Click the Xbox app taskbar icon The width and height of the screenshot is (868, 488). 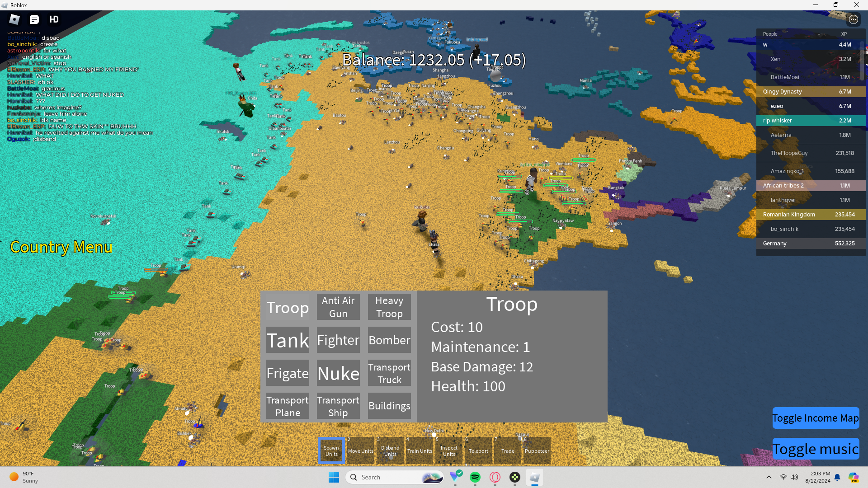tap(515, 477)
